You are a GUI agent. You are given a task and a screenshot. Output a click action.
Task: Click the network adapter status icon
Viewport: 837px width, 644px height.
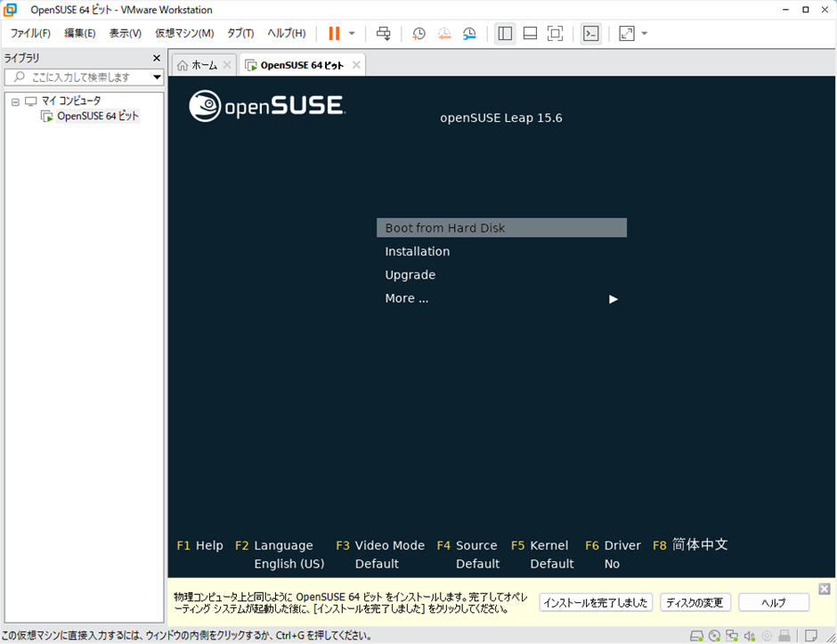pos(731,636)
